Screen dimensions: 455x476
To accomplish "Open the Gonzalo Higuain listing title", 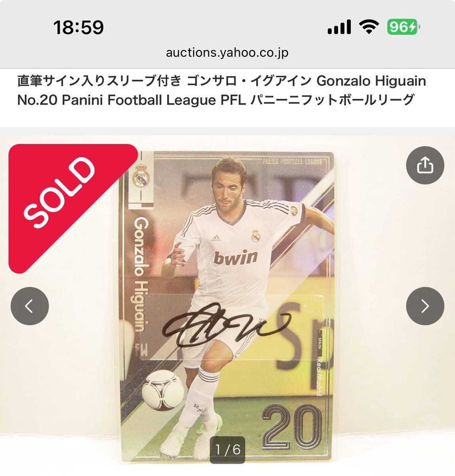I will (x=222, y=90).
